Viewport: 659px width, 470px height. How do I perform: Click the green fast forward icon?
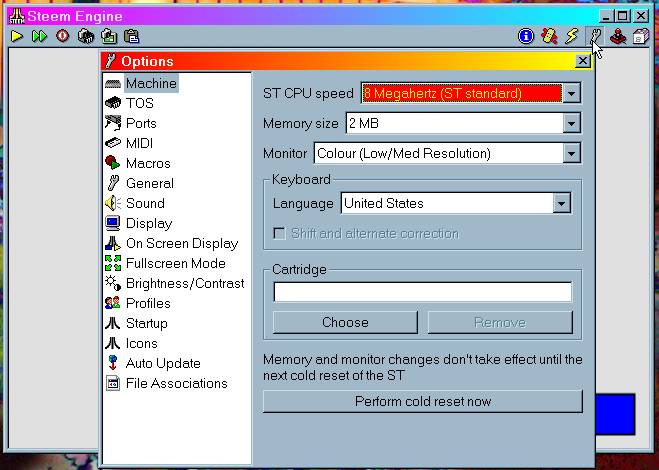40,37
